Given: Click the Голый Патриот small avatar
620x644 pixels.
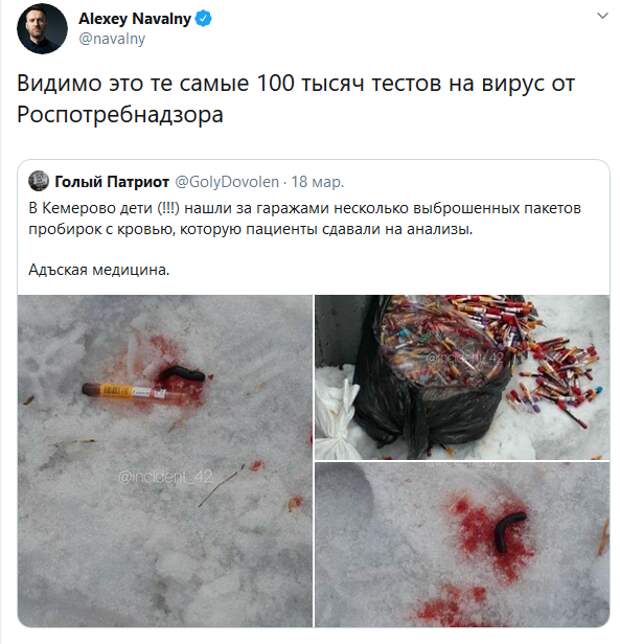Looking at the screenshot, I should click(x=39, y=181).
